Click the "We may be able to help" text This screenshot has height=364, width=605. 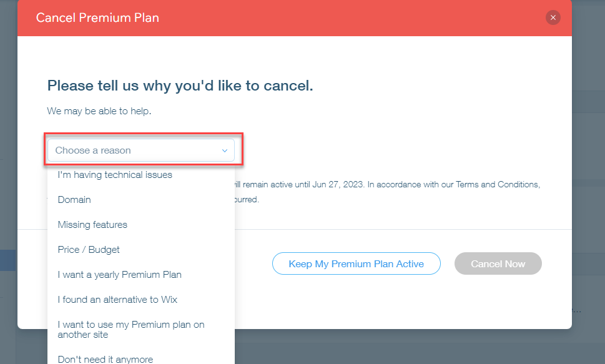click(99, 111)
